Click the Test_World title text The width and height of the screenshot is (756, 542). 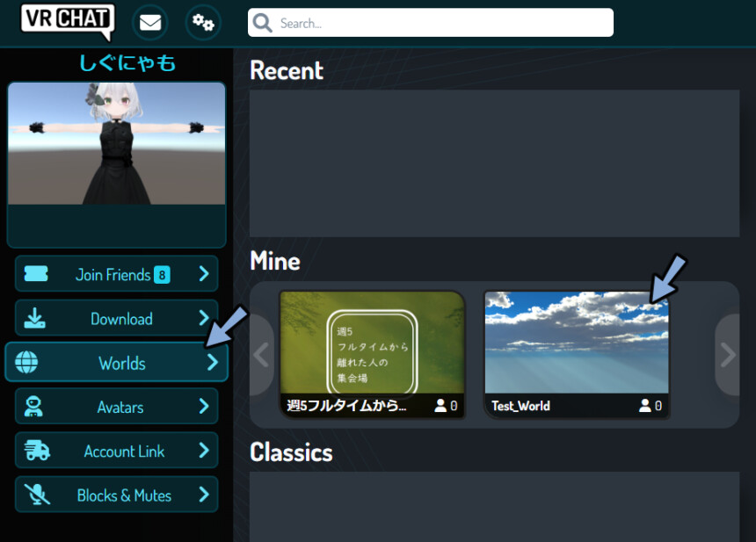tap(520, 406)
